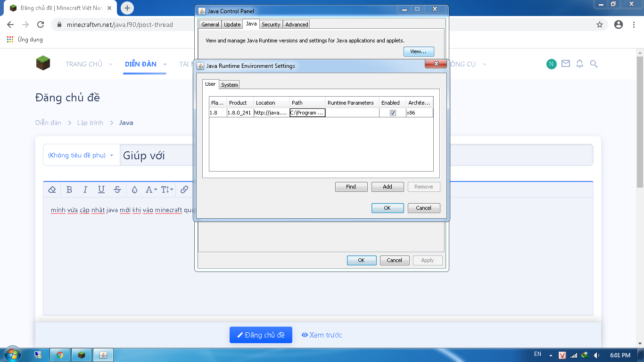Click the Runtime Parameters column header
This screenshot has width=644, height=362.
[x=352, y=103]
